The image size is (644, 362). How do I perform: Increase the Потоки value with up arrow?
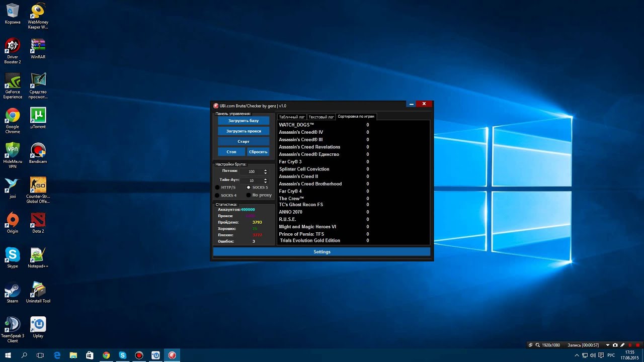266,170
